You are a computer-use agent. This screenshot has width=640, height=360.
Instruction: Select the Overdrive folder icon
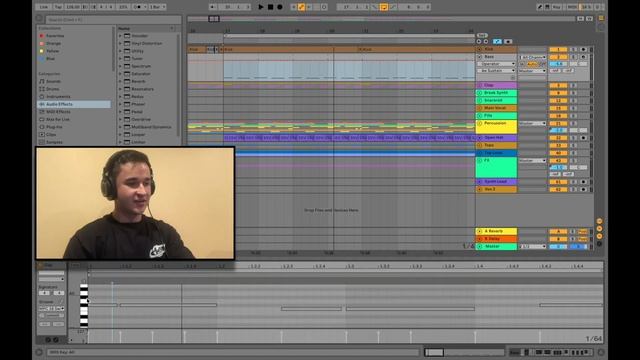(127, 119)
